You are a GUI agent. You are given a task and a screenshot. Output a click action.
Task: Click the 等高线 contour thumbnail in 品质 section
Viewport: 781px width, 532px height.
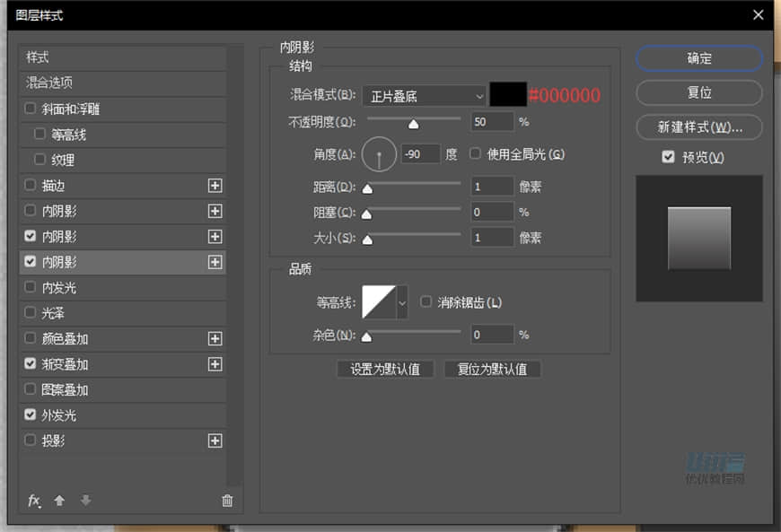377,302
